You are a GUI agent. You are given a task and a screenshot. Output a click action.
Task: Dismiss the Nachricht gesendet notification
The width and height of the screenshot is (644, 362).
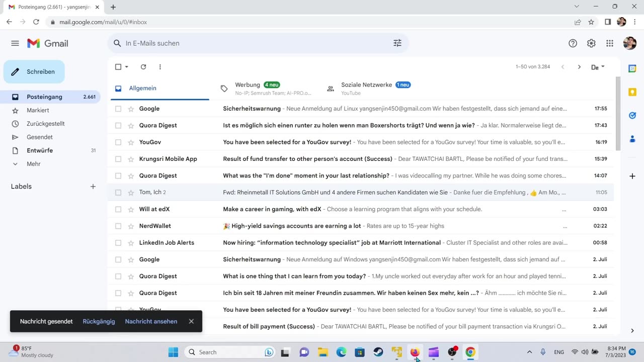click(x=191, y=321)
